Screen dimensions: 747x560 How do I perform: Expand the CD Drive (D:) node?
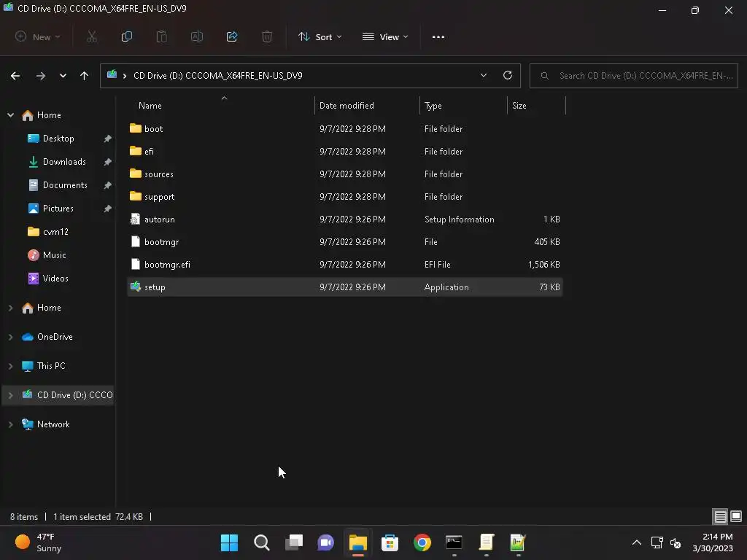[x=10, y=395]
